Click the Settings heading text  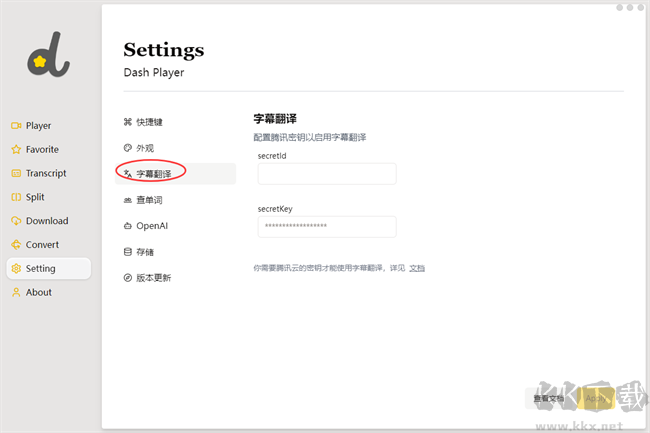tap(164, 50)
